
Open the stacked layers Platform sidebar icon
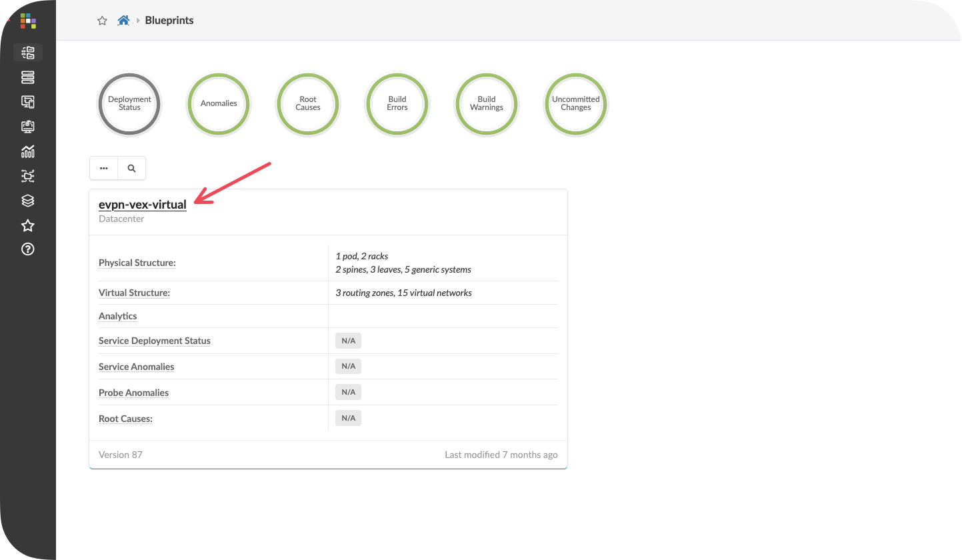28,201
